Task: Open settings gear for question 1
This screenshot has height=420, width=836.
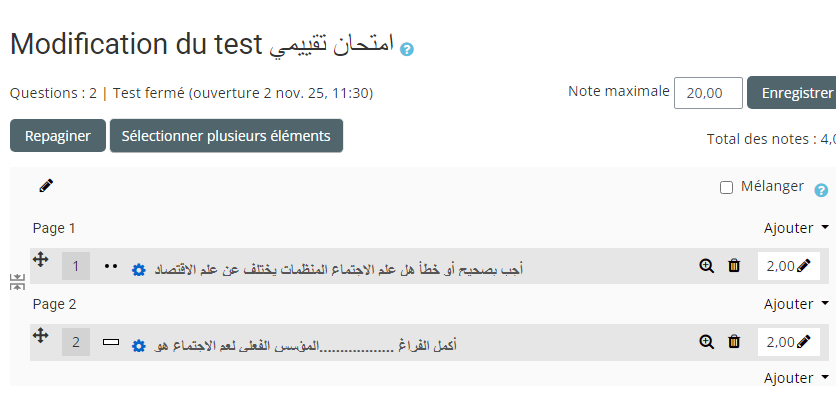Action: point(139,270)
